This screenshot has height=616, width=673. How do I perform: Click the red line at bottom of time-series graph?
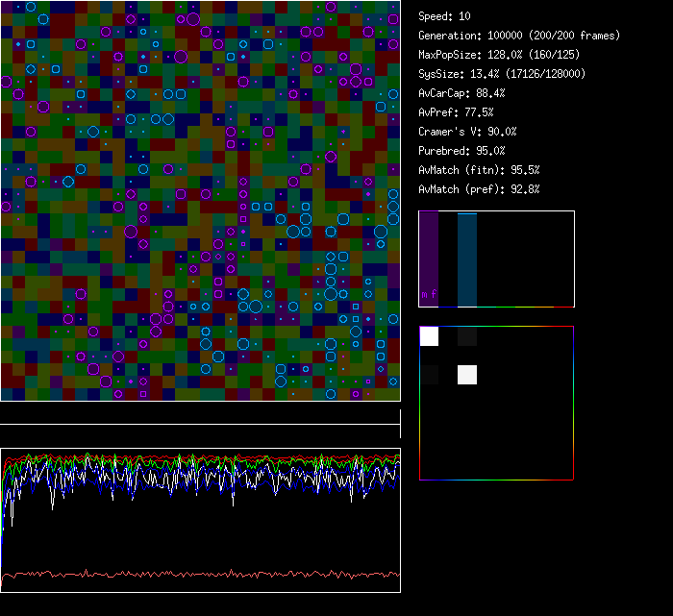click(200, 575)
